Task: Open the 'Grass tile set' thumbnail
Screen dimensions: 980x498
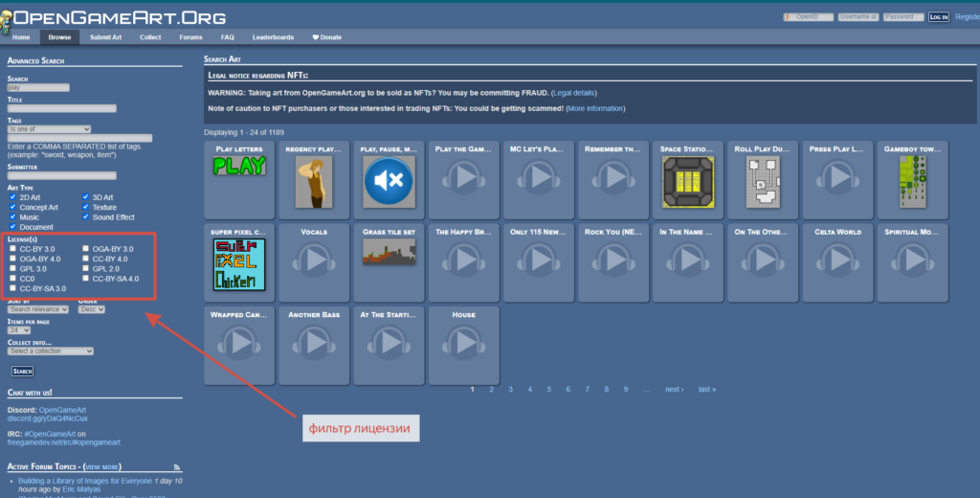Action: [x=389, y=252]
